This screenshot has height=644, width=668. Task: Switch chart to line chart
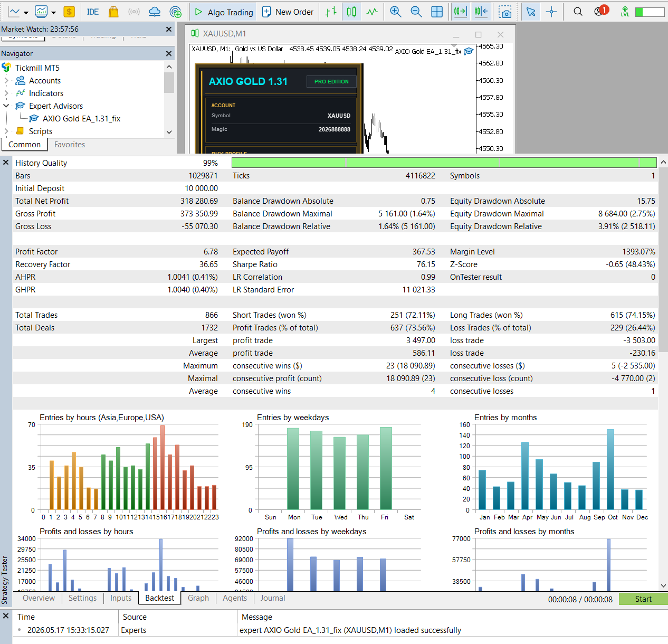pos(373,12)
